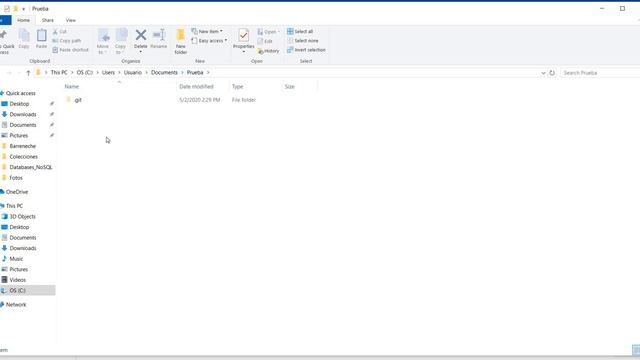Click Invert selection
The image size is (640, 360).
306,50
